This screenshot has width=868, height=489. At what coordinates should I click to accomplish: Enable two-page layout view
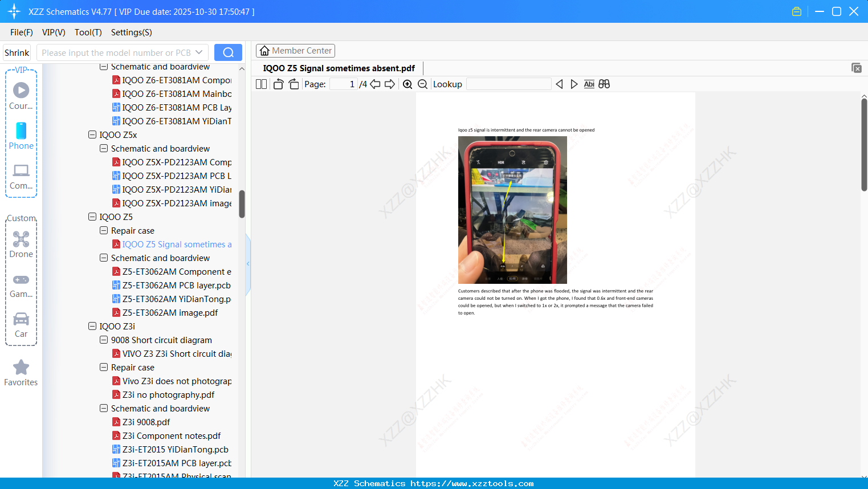click(260, 84)
